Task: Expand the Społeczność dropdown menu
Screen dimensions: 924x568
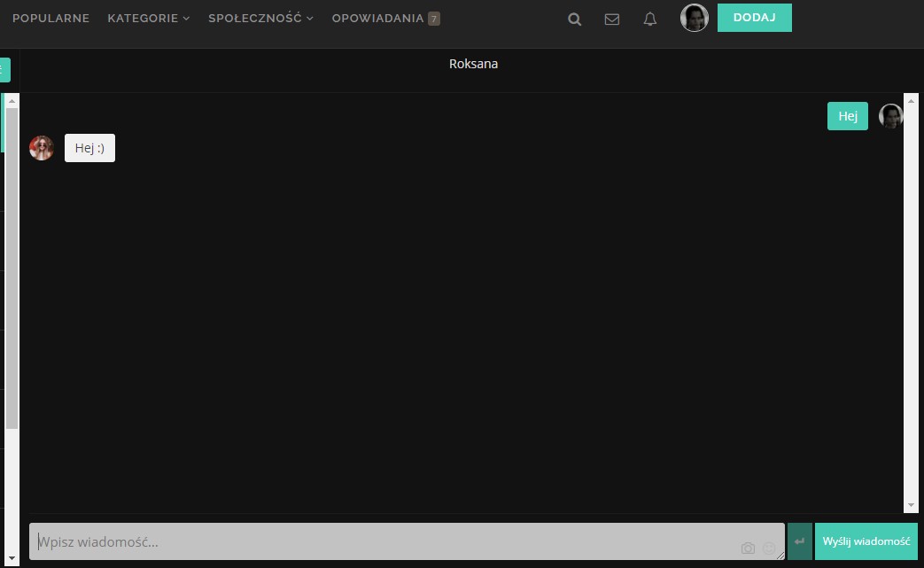Action: click(x=260, y=19)
